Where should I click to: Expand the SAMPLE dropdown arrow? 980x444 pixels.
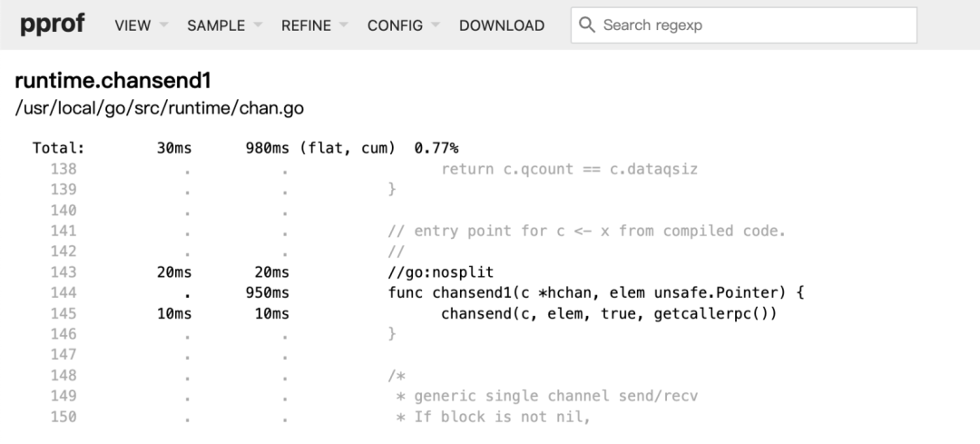(x=258, y=25)
